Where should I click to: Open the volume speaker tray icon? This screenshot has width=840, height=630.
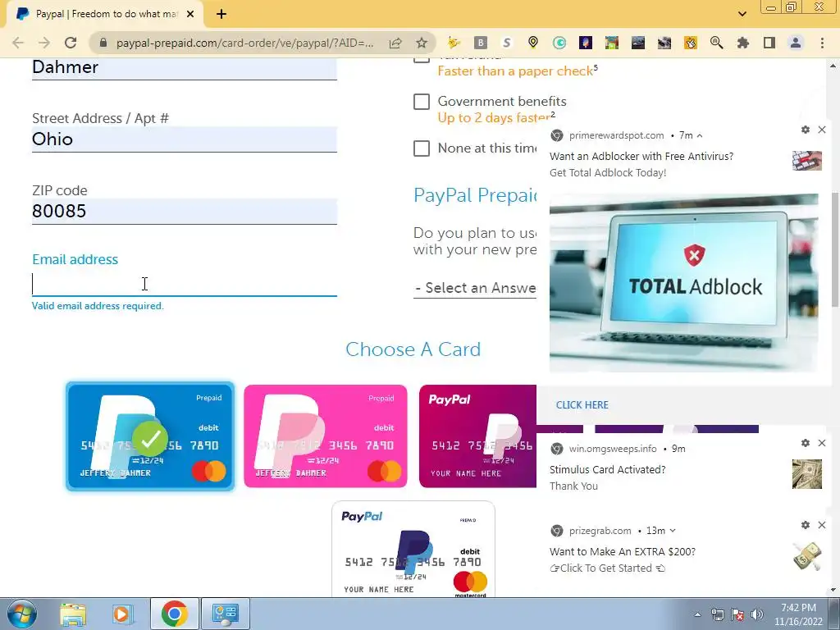[x=756, y=614]
